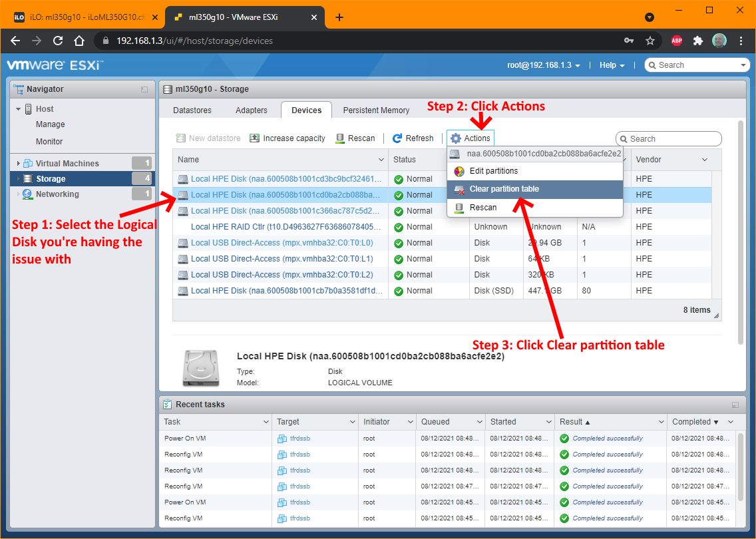Open Local HPE Disk naa.600508b1001cb7b0a3581df1d link

coord(286,291)
